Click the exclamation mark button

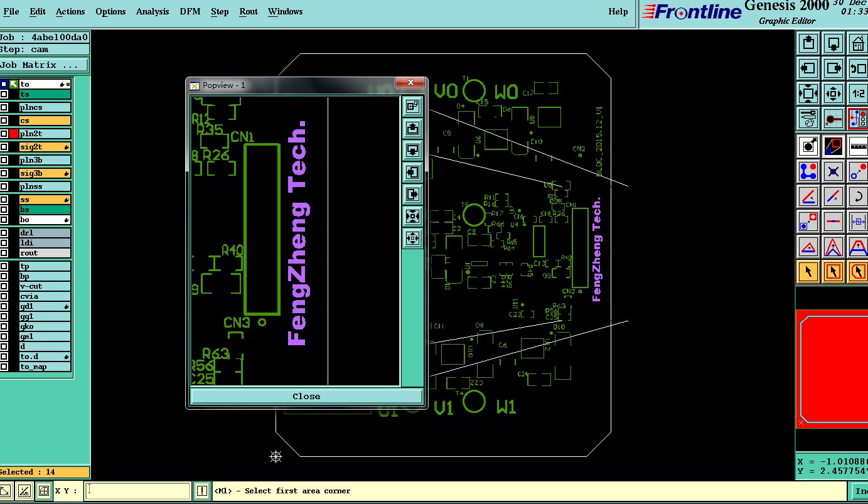tap(201, 491)
